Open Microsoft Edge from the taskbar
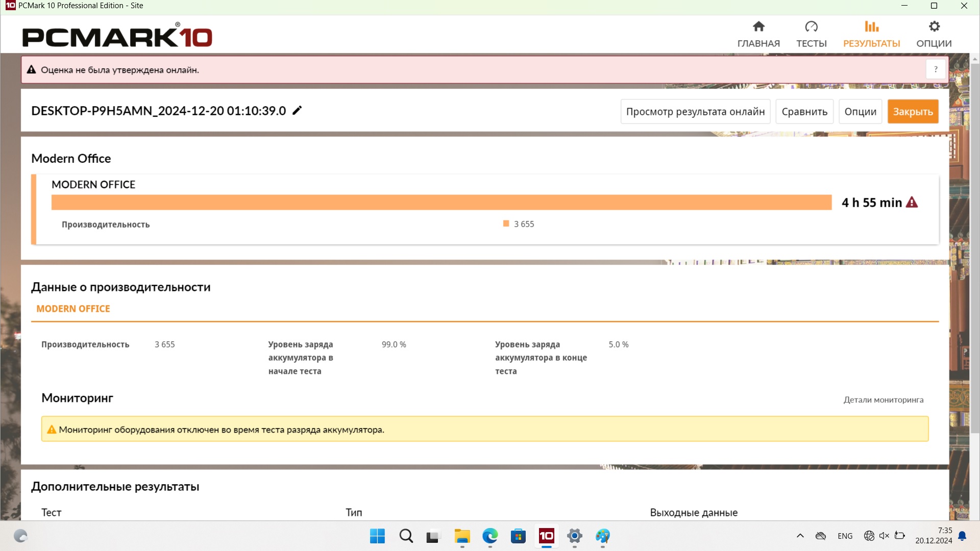980x551 pixels. (490, 536)
